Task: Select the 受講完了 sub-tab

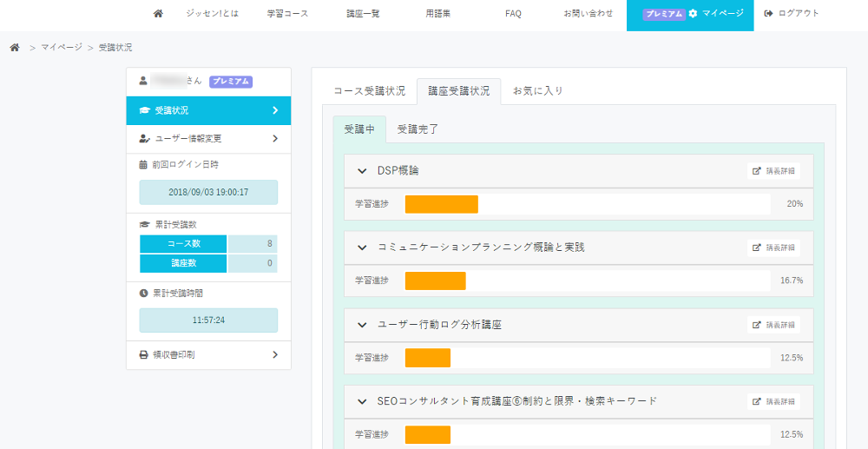Action: pyautogui.click(x=418, y=129)
